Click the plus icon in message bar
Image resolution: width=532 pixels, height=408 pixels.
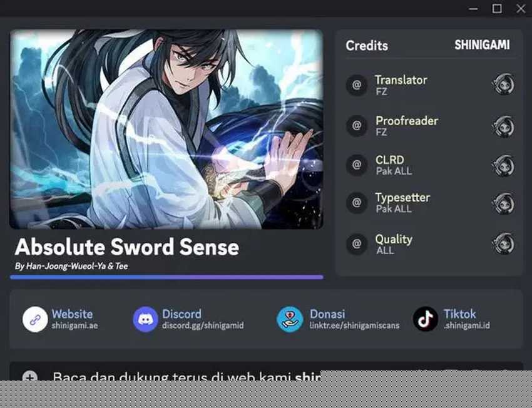30,377
